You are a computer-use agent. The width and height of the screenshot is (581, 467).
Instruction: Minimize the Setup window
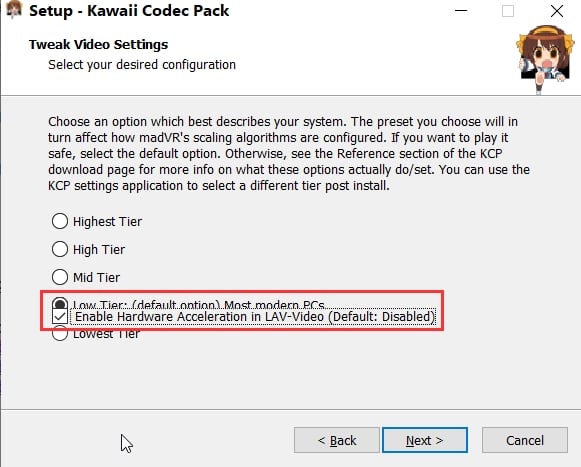click(461, 11)
